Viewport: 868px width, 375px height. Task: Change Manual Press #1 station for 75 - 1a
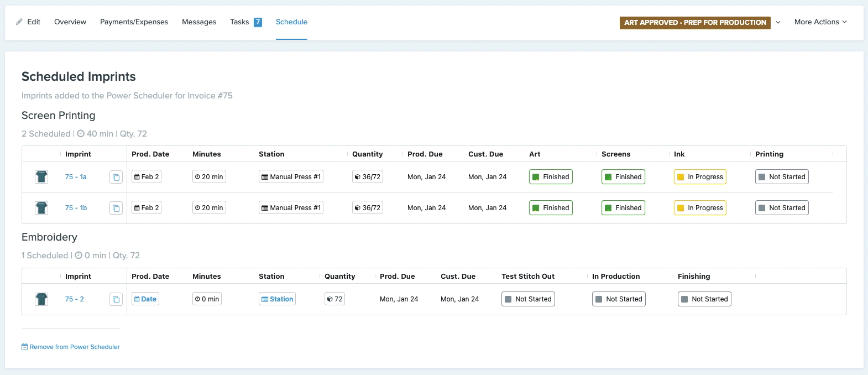click(291, 177)
